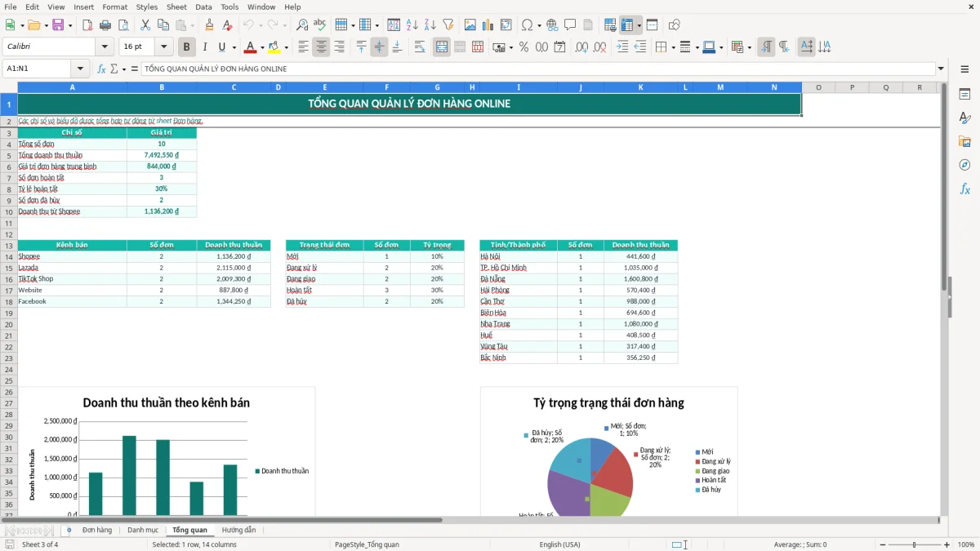Open Conditional Formatting dropdown arrow
Screen dimensions: 980x551
(749, 47)
